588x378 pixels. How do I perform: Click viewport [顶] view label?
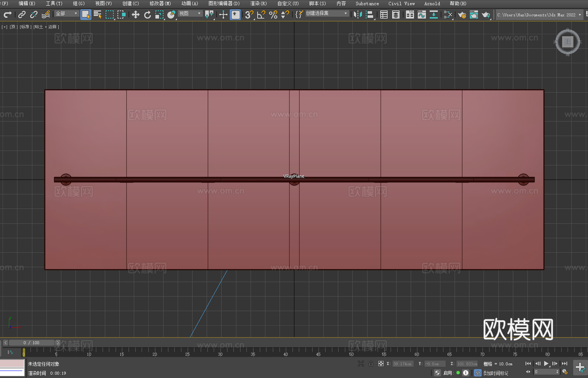(x=13, y=27)
